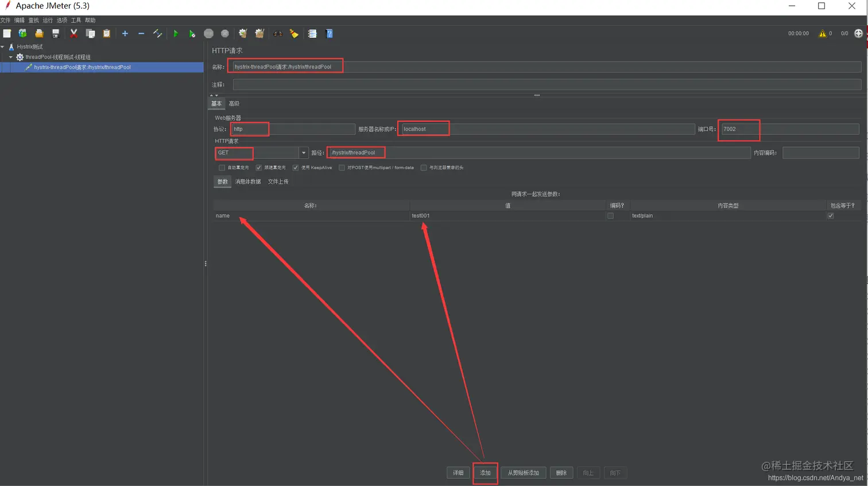Toggle the 自动重定向 checkbox
This screenshot has width=868, height=486.
click(222, 168)
